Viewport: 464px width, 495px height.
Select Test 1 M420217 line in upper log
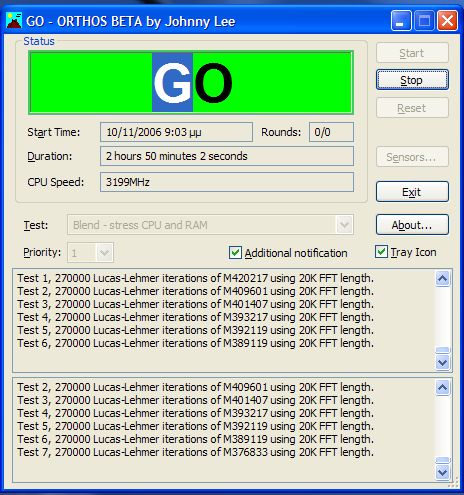pyautogui.click(x=196, y=278)
